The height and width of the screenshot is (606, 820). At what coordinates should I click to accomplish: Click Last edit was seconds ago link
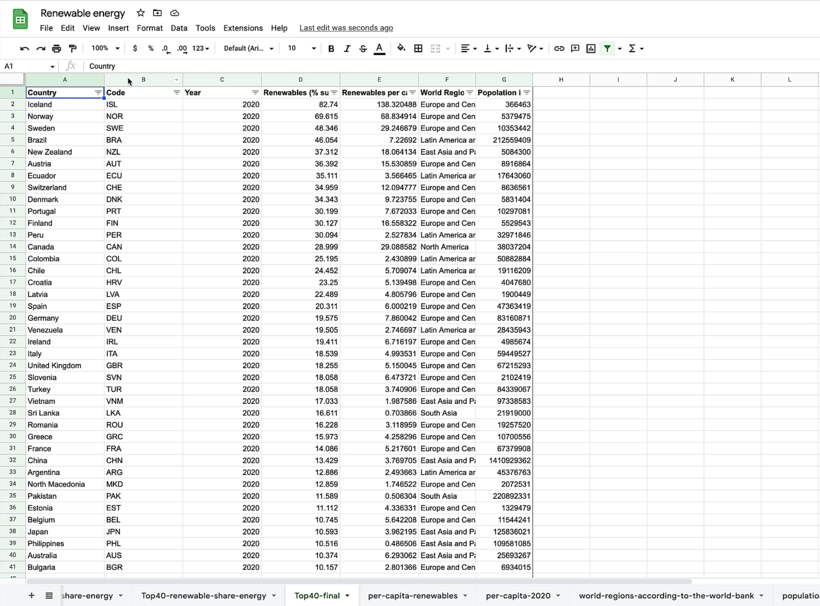346,28
